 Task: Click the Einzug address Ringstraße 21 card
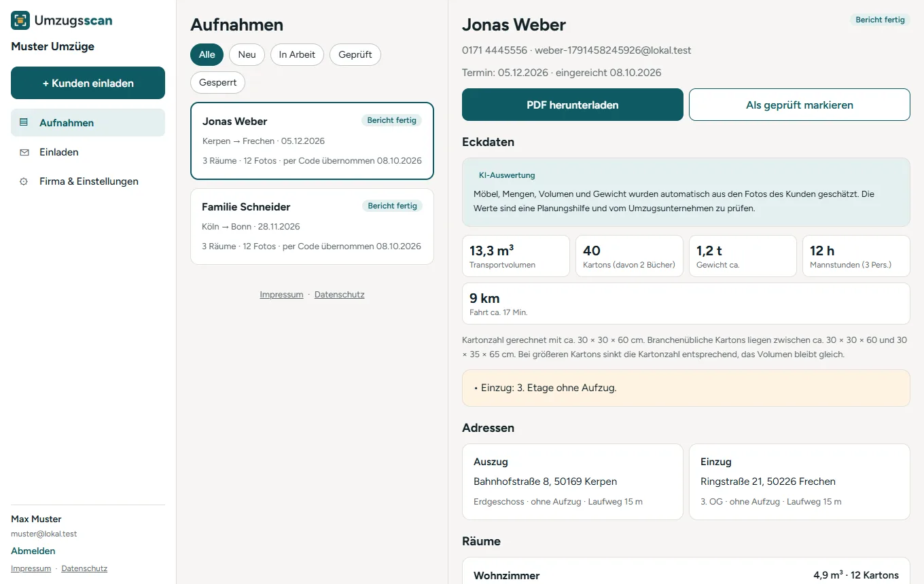[799, 481]
